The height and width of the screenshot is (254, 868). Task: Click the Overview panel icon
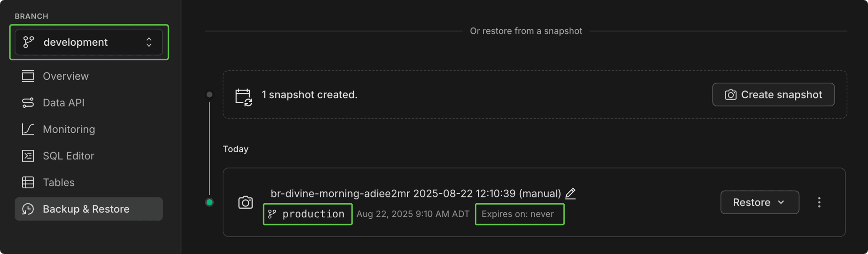[x=28, y=76]
